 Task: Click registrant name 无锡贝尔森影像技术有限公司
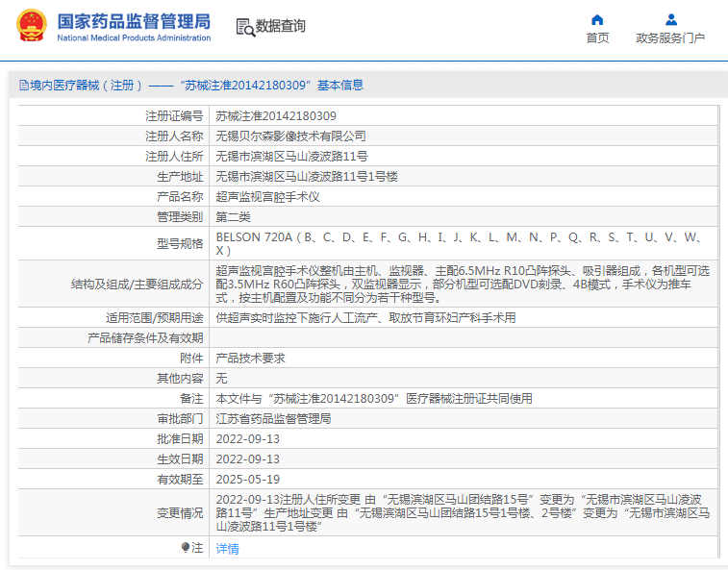[290, 136]
